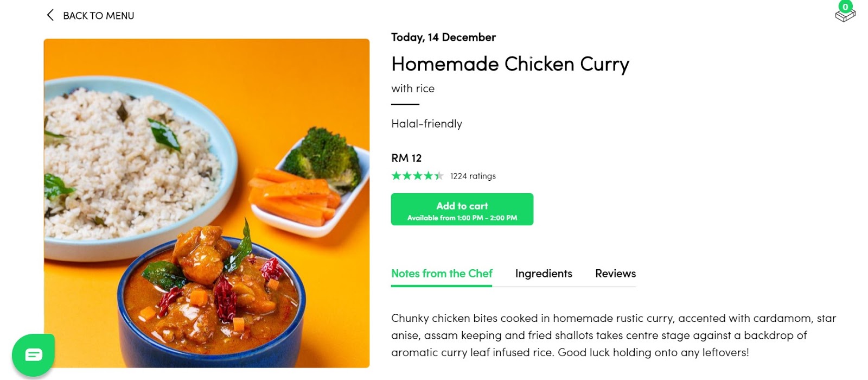Open the shopping cart box icon
This screenshot has height=380, width=868.
click(x=844, y=16)
